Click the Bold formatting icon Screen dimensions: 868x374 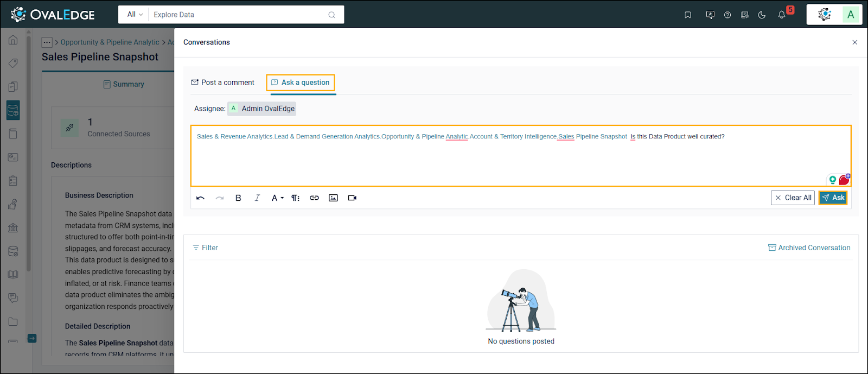[x=238, y=198]
